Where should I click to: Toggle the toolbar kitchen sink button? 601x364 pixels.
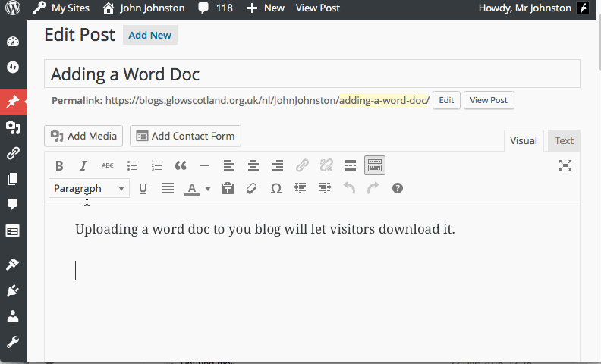(374, 165)
